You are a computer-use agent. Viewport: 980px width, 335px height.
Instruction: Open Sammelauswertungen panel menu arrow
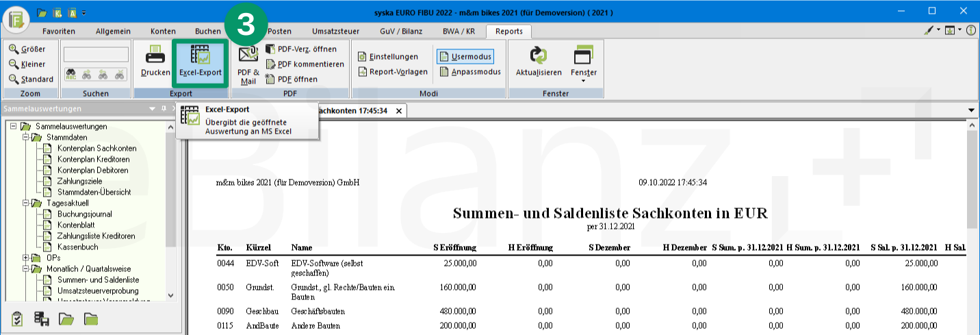click(x=152, y=109)
